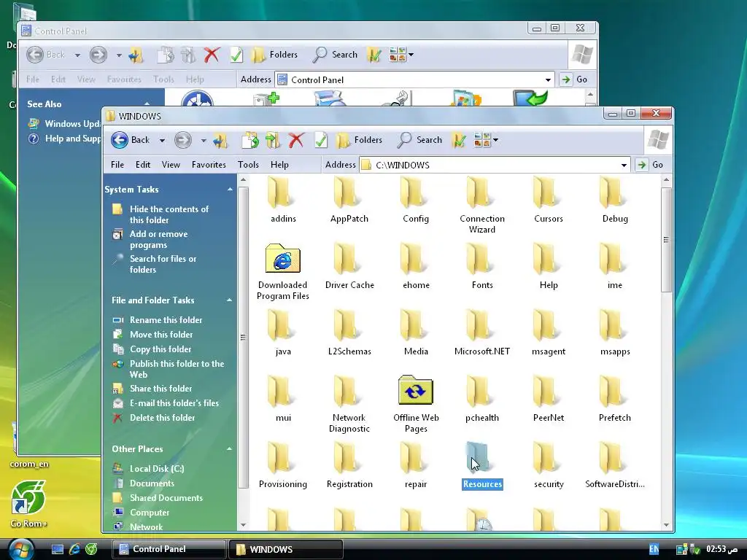This screenshot has width=747, height=560.
Task: Click Share this folder link
Action: pos(161,389)
